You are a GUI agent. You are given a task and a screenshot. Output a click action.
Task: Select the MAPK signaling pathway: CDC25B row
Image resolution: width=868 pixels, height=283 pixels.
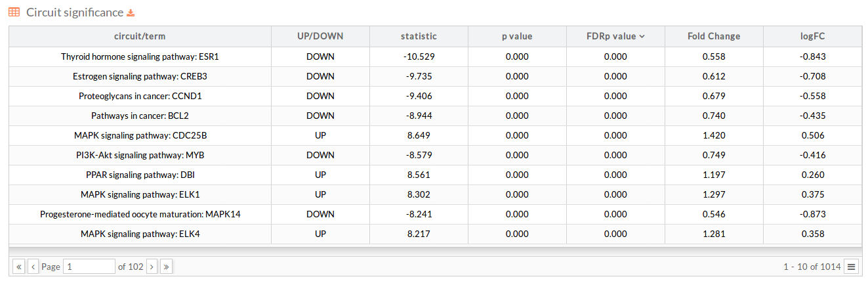(435, 136)
